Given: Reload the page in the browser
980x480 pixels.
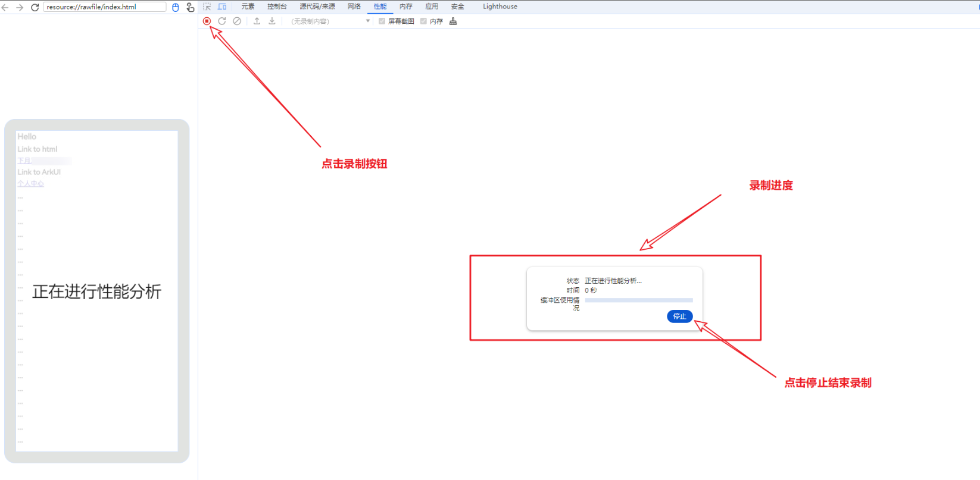Looking at the screenshot, I should pos(35,7).
